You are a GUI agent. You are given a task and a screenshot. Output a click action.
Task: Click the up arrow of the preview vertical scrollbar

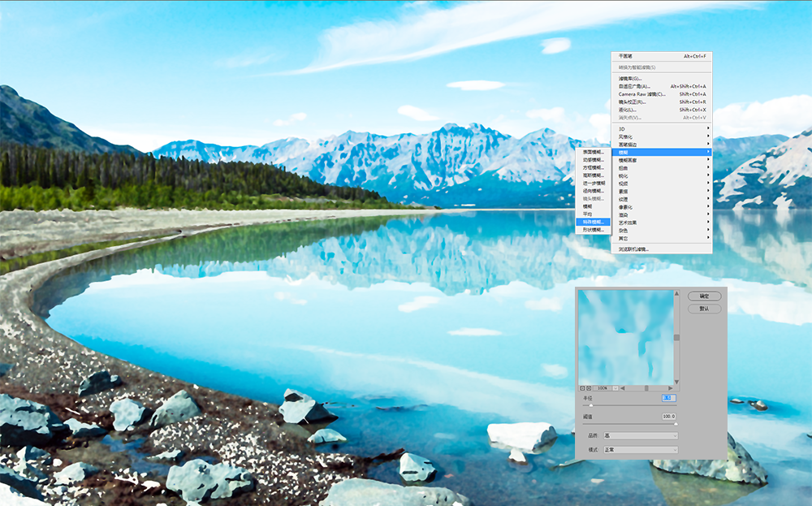(x=676, y=293)
